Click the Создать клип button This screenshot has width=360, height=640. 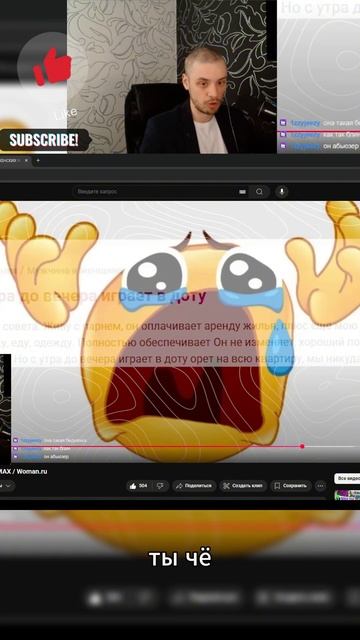point(243,486)
